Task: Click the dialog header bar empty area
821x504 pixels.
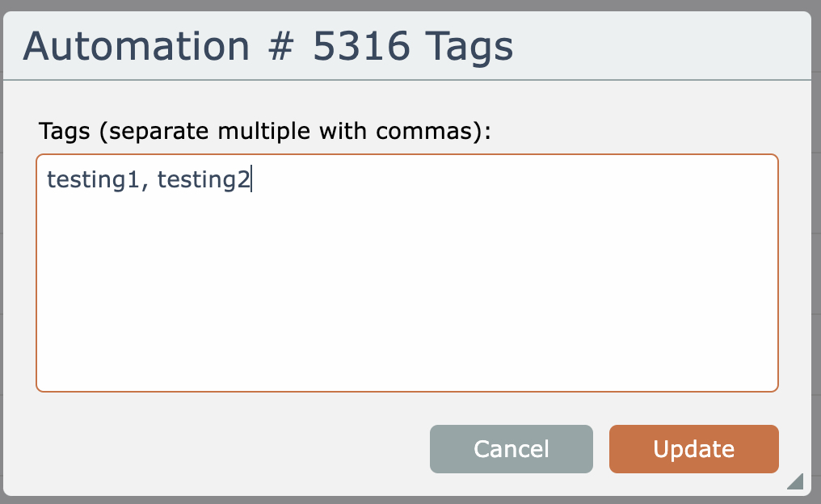Action: (x=663, y=47)
